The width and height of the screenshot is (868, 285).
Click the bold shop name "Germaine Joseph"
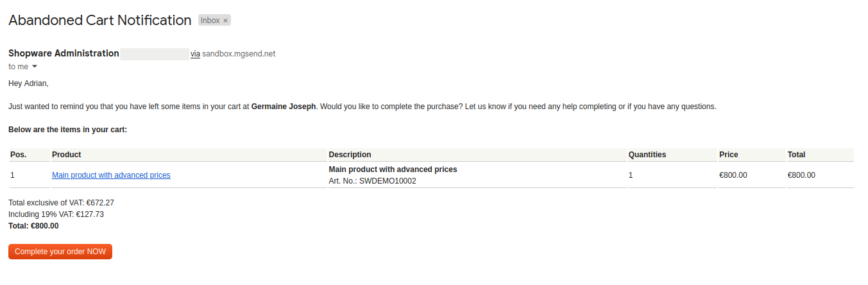284,107
